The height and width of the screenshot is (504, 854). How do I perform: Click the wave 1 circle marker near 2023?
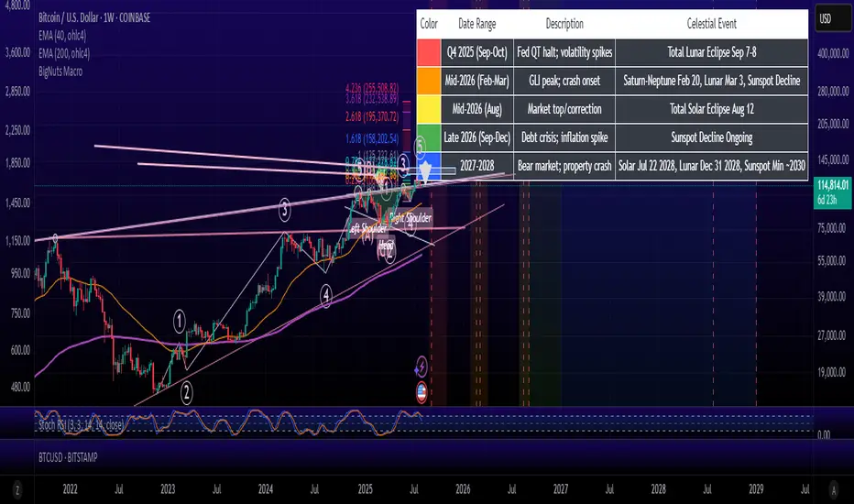pos(180,322)
